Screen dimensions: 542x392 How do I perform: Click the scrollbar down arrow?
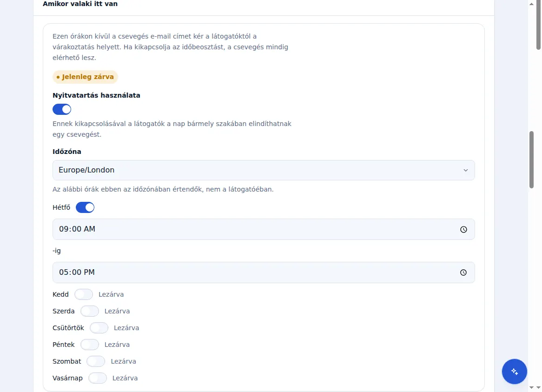(531, 388)
